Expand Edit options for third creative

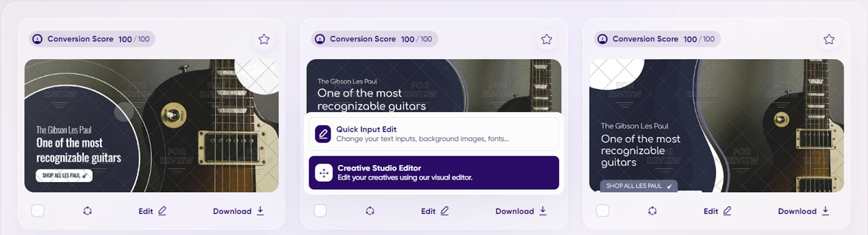[x=717, y=211]
